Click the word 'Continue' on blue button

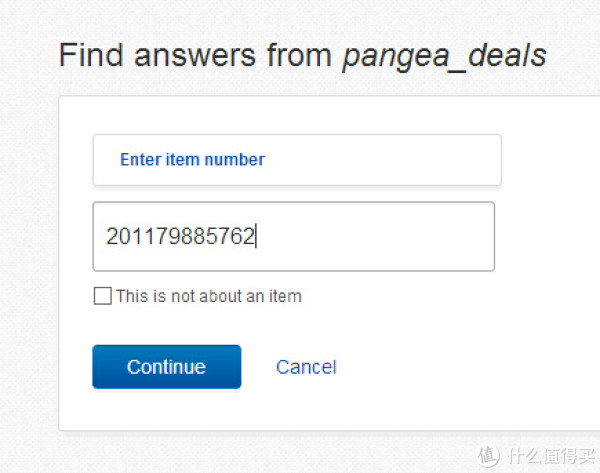(166, 367)
